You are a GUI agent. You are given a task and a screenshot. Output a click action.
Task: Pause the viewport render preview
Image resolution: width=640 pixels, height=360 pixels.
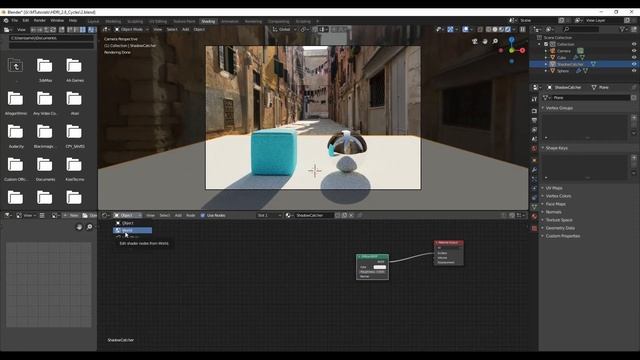(522, 29)
